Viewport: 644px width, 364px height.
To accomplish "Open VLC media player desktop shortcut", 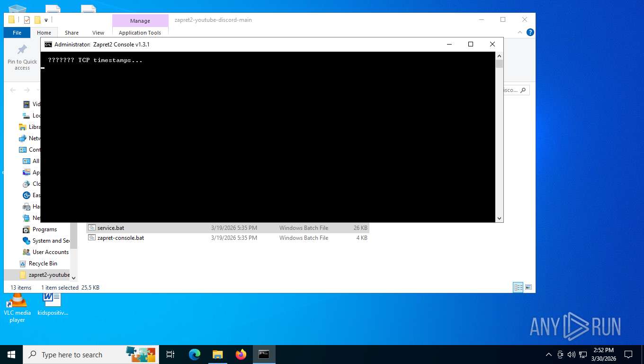I will [17, 307].
